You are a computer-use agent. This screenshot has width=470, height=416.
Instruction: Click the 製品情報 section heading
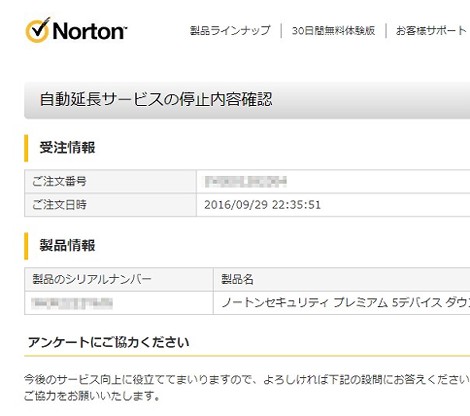point(67,245)
